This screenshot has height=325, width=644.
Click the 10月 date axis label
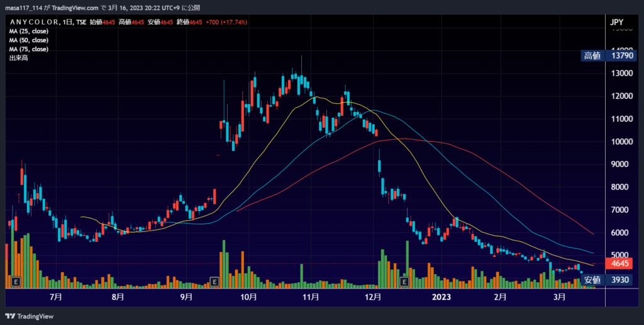[249, 297]
